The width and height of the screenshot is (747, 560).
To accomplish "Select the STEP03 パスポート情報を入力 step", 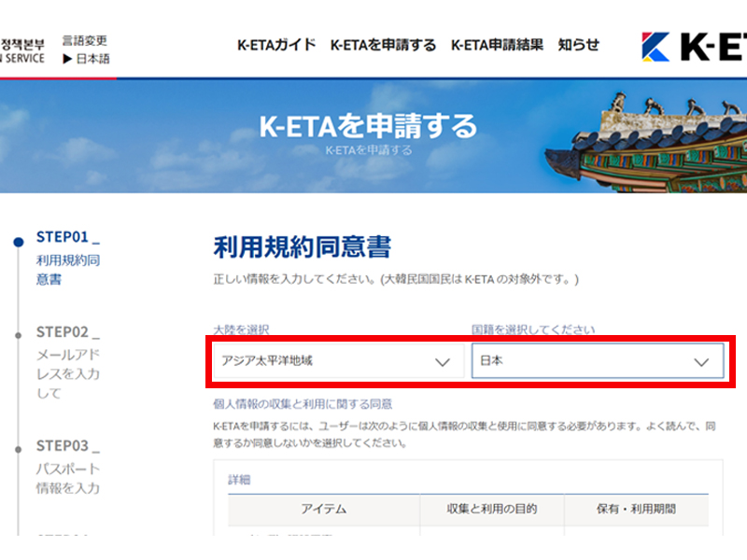I will tap(68, 467).
